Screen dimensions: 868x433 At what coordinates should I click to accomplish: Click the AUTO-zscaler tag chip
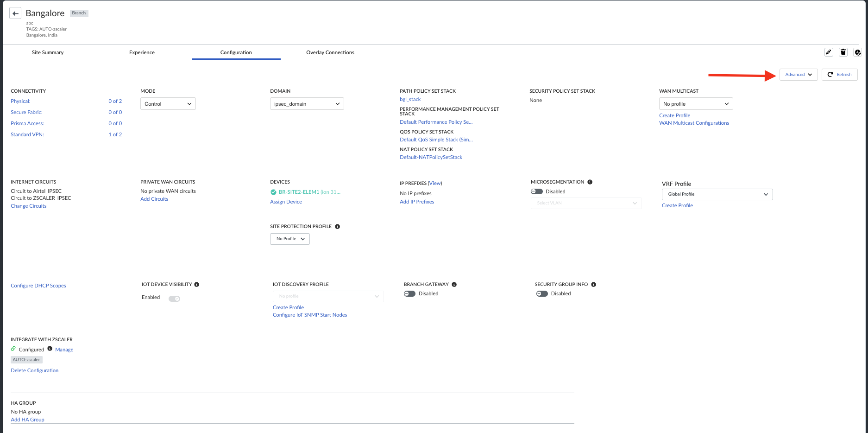click(26, 360)
